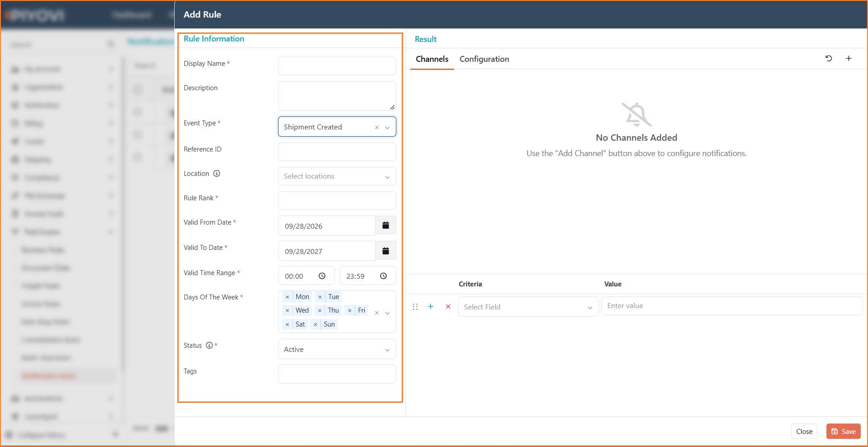Remove Sun from Days Of The Week

(x=316, y=324)
